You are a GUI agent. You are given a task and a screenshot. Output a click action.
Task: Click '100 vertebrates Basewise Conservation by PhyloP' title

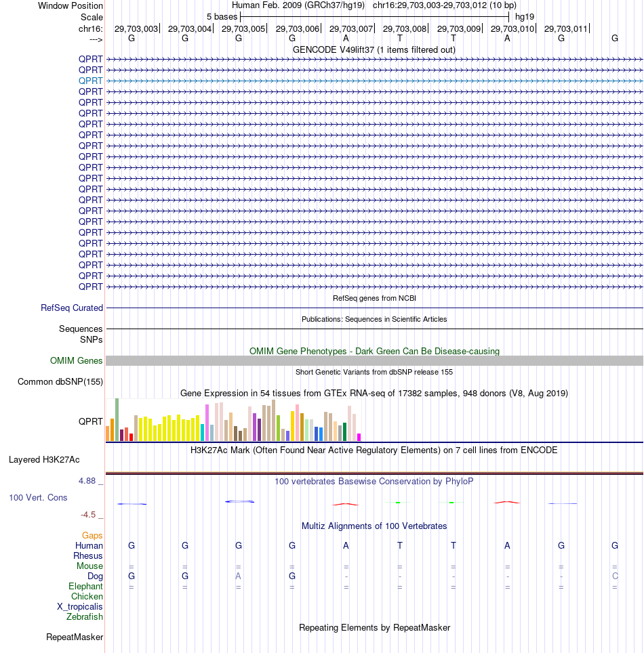coord(374,482)
